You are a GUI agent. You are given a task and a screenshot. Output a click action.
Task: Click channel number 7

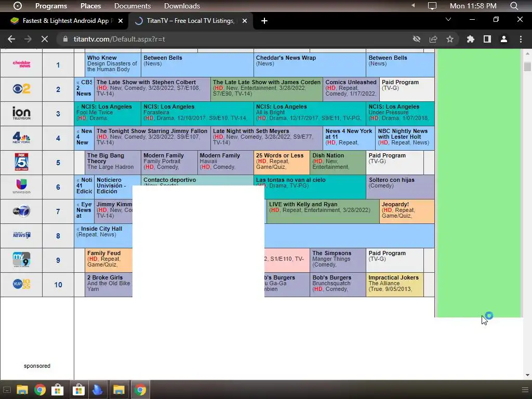tap(58, 211)
